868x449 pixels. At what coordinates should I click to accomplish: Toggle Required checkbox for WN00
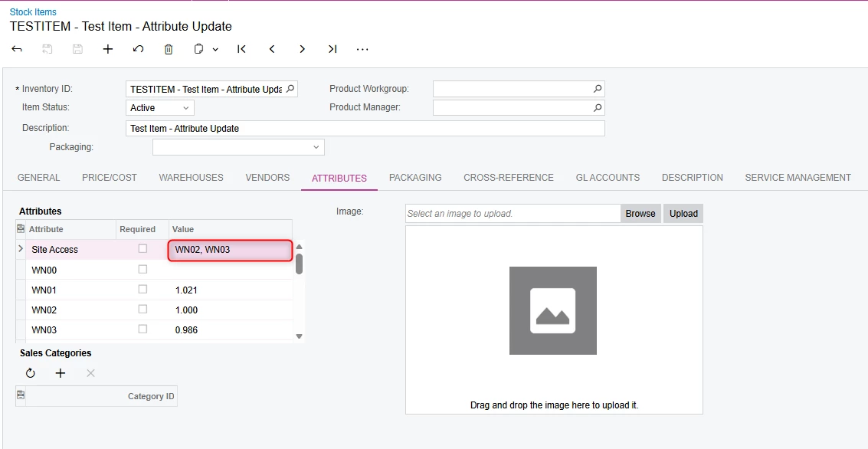[x=142, y=269]
